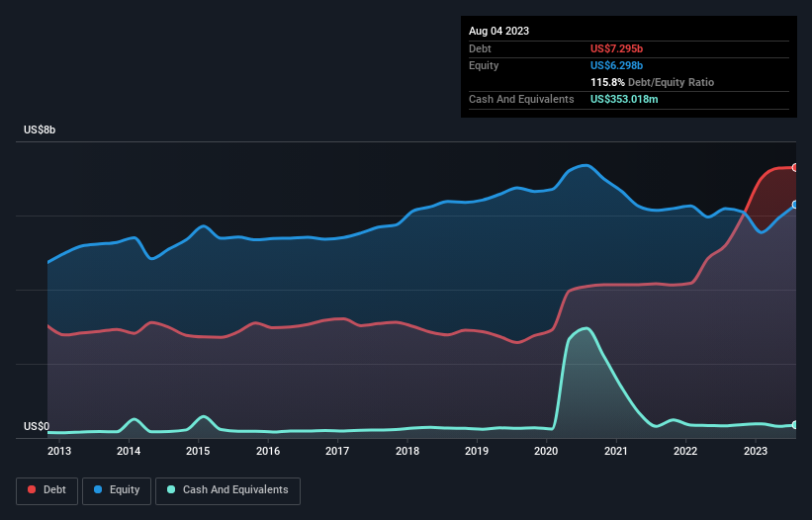Click the 2014 x-axis label
Image resolution: width=812 pixels, height=520 pixels.
[x=129, y=451]
